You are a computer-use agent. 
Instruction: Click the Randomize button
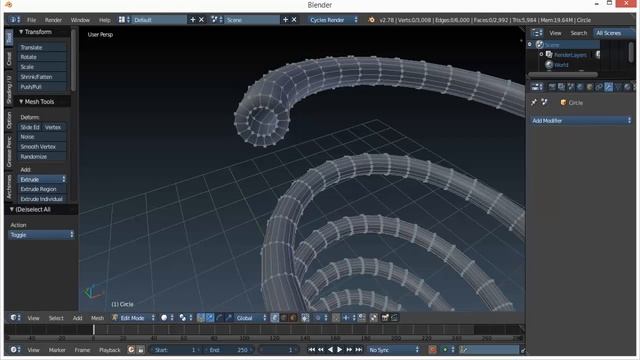[x=42, y=156]
